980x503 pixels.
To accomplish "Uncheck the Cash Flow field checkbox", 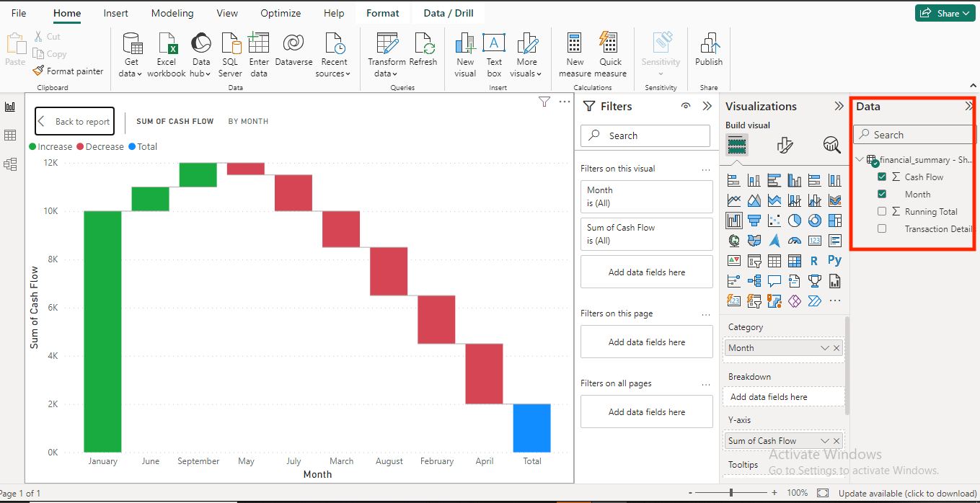I will [882, 177].
